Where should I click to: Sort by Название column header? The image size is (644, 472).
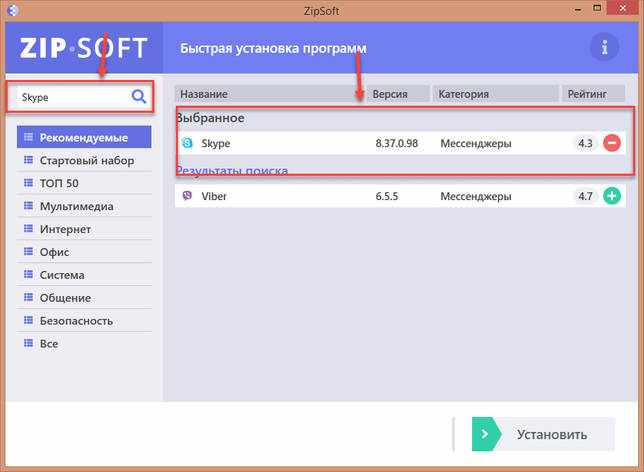[x=268, y=94]
